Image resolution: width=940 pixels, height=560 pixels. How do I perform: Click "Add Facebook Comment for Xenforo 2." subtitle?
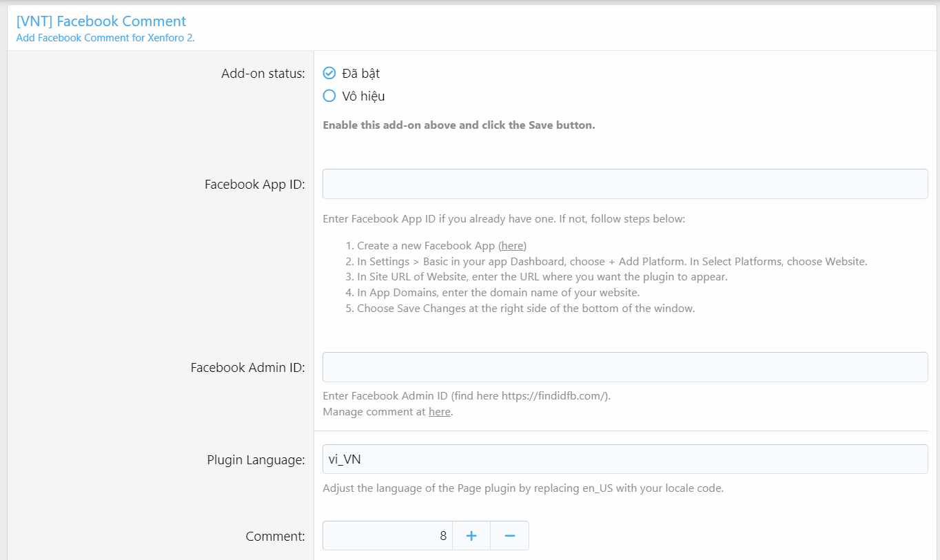pos(105,38)
